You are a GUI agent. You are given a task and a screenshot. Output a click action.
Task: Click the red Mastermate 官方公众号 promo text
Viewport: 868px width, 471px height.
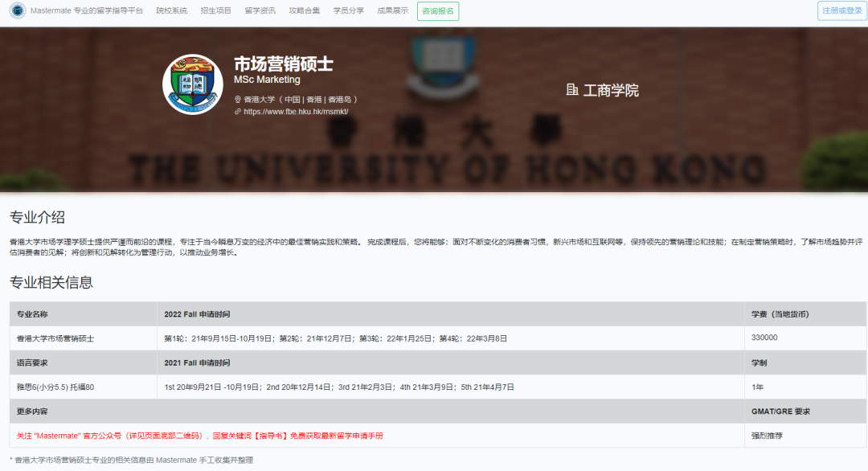[x=200, y=436]
